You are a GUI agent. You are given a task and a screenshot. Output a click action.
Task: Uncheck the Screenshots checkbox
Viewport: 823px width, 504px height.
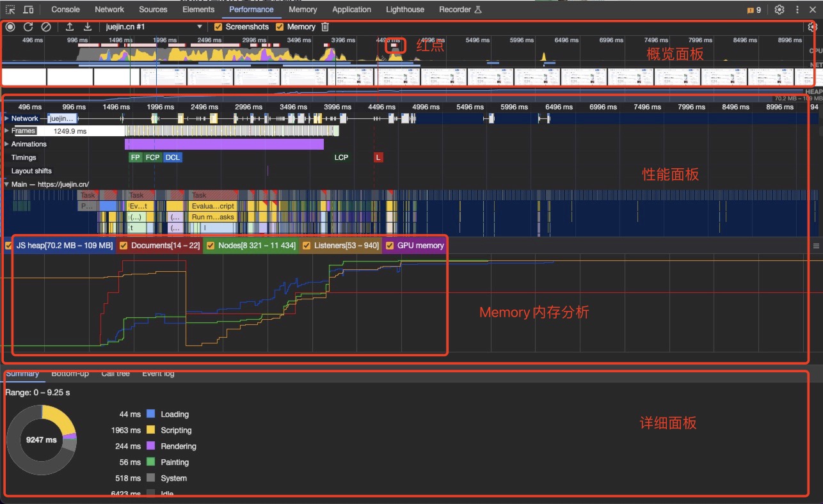tap(218, 27)
